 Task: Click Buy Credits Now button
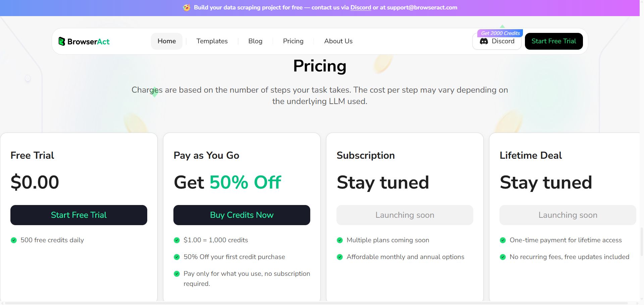[242, 215]
